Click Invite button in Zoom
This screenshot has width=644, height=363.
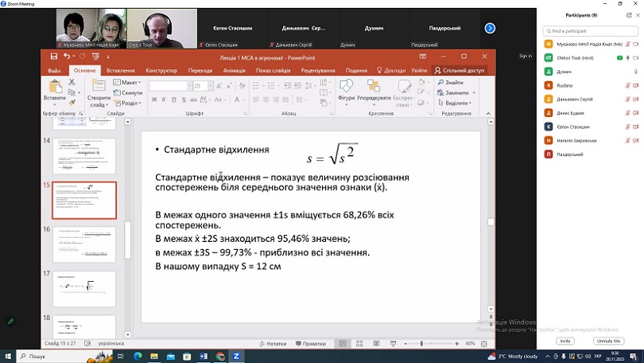click(x=565, y=341)
